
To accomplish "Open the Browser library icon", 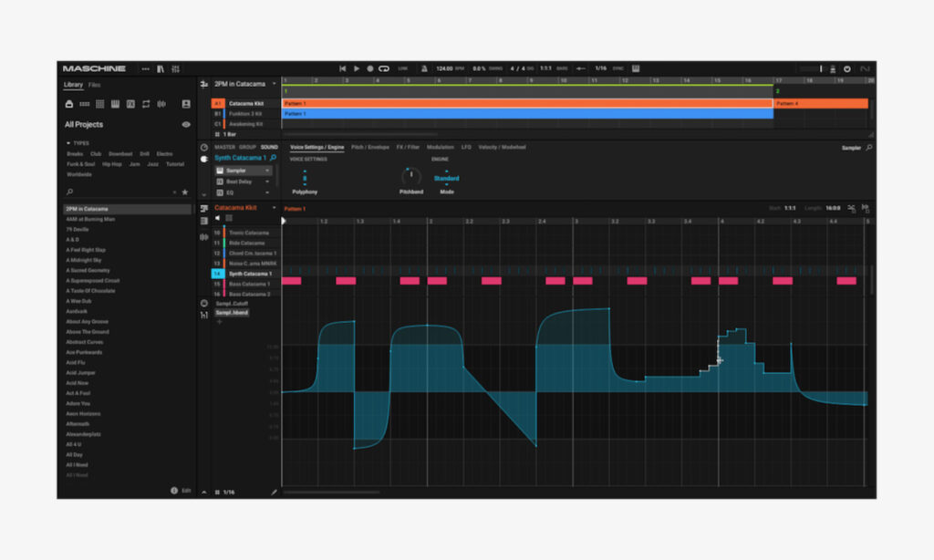I will pos(160,68).
